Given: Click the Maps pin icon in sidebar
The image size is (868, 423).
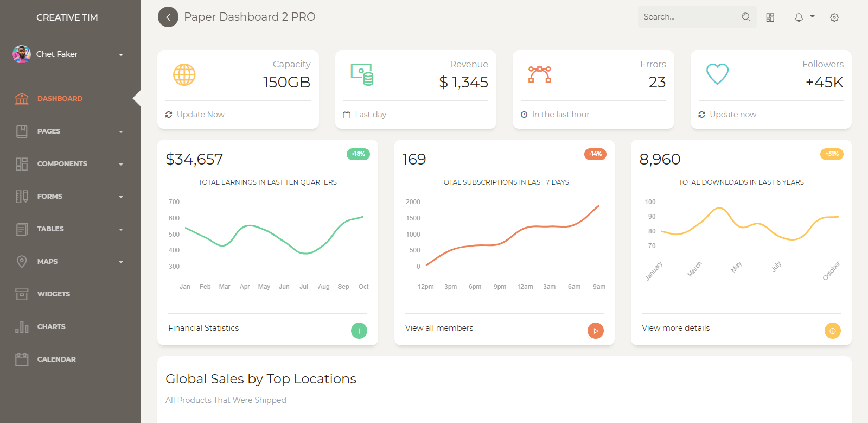Looking at the screenshot, I should (x=22, y=261).
